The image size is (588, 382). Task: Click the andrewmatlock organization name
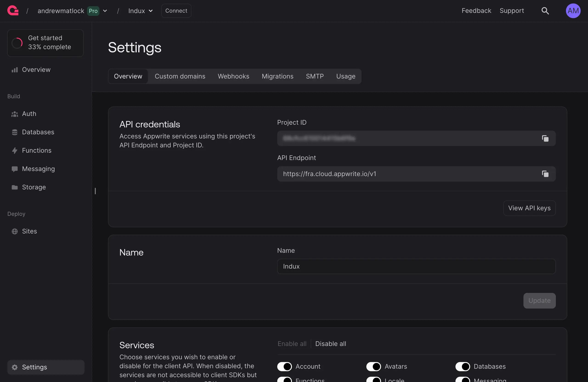61,11
